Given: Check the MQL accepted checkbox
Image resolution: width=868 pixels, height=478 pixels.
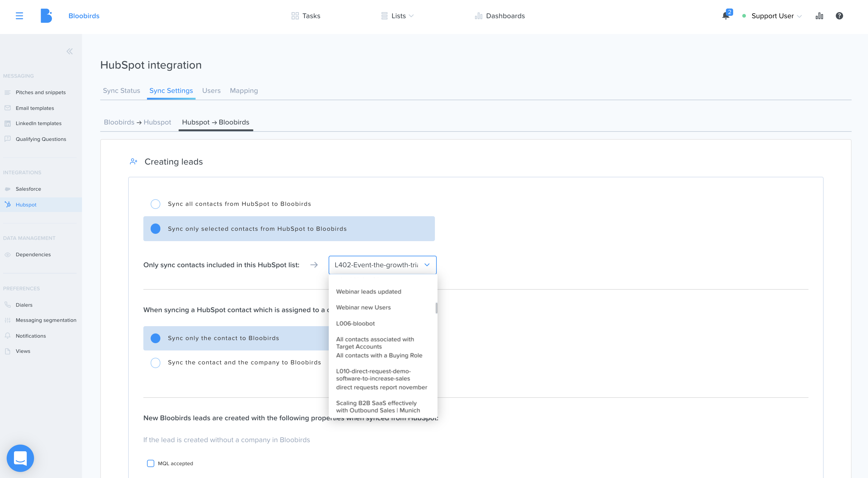Looking at the screenshot, I should [151, 463].
